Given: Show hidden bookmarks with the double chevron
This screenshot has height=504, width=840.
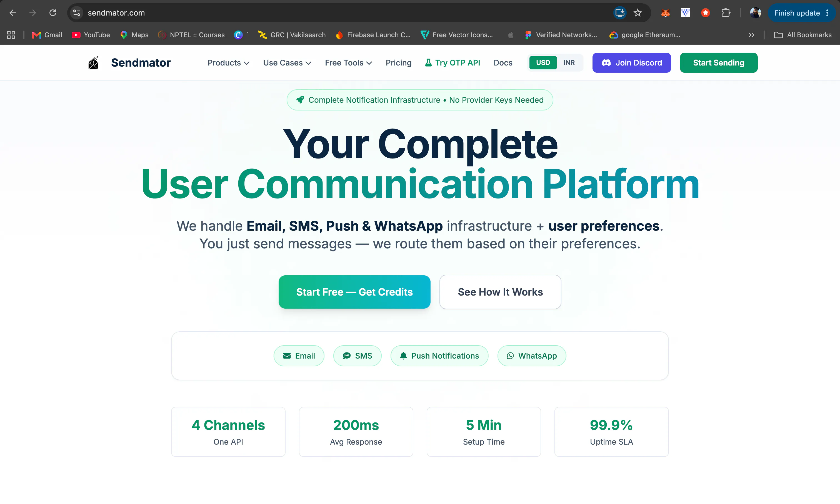Looking at the screenshot, I should [751, 35].
